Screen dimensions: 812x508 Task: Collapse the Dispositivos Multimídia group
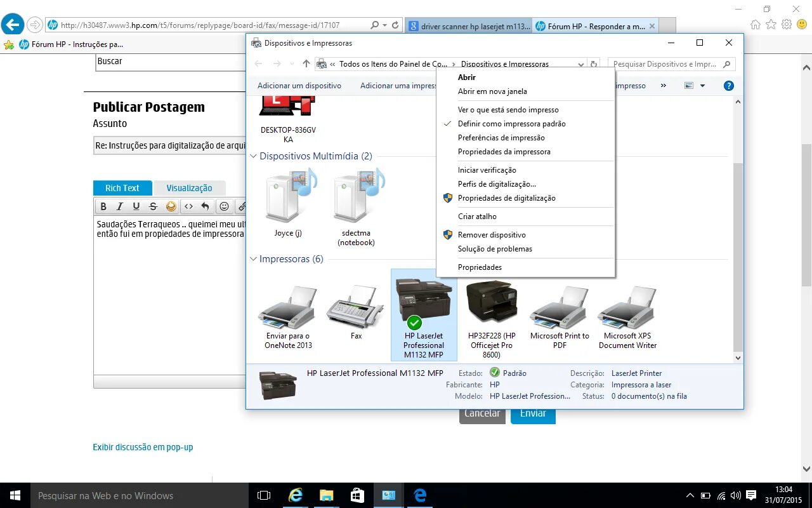[x=254, y=156]
